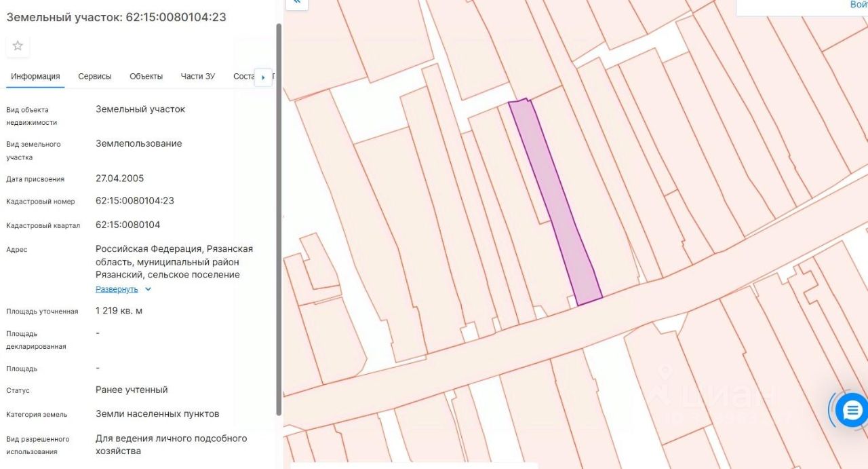The image size is (868, 469).
Task: Add the land plot to favorites with the star
Action: [18, 46]
